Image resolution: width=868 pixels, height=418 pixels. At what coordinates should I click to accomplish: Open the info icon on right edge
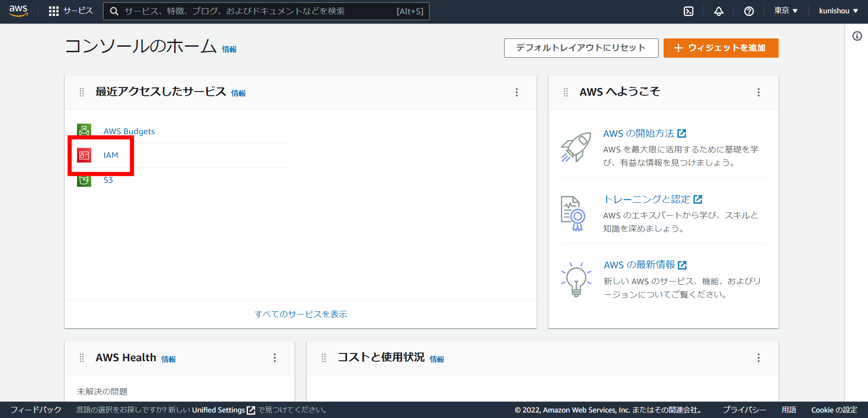pyautogui.click(x=857, y=36)
